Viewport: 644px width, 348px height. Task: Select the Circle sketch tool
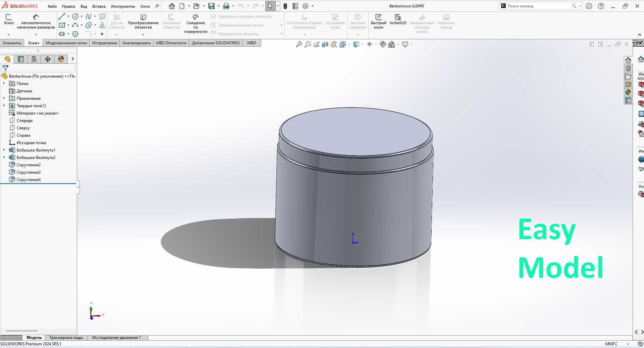coord(76,16)
